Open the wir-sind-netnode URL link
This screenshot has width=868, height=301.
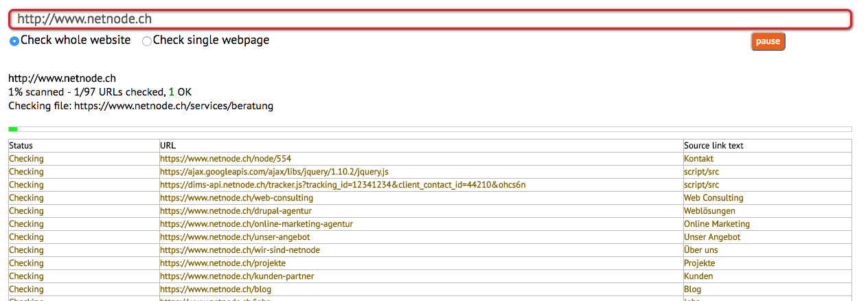(x=240, y=250)
